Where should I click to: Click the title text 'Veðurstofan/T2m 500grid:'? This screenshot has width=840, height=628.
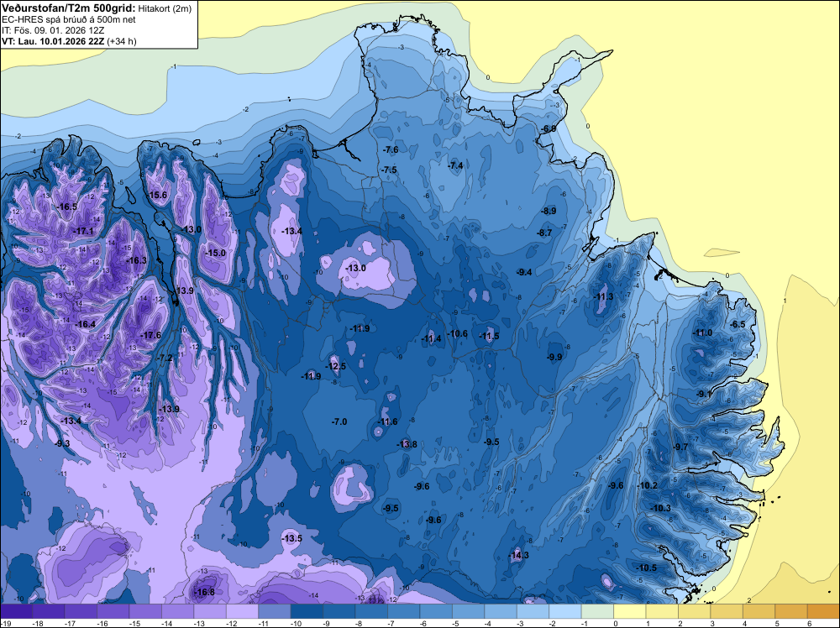click(x=69, y=8)
